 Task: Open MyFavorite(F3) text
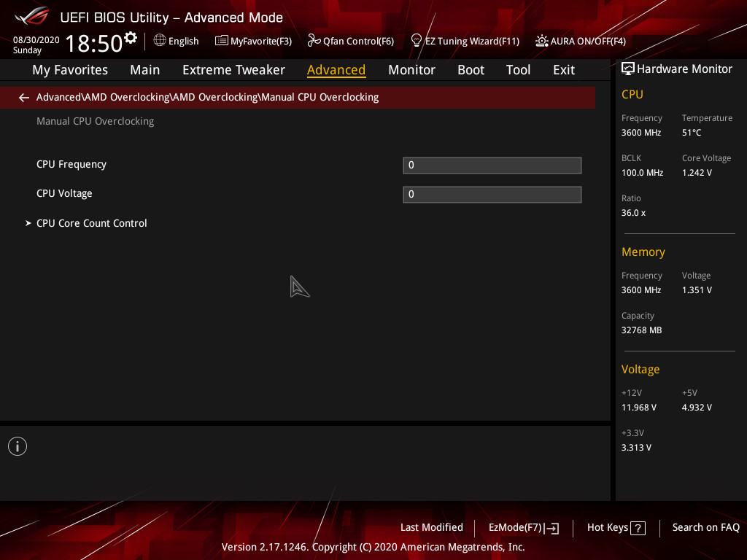coord(261,42)
